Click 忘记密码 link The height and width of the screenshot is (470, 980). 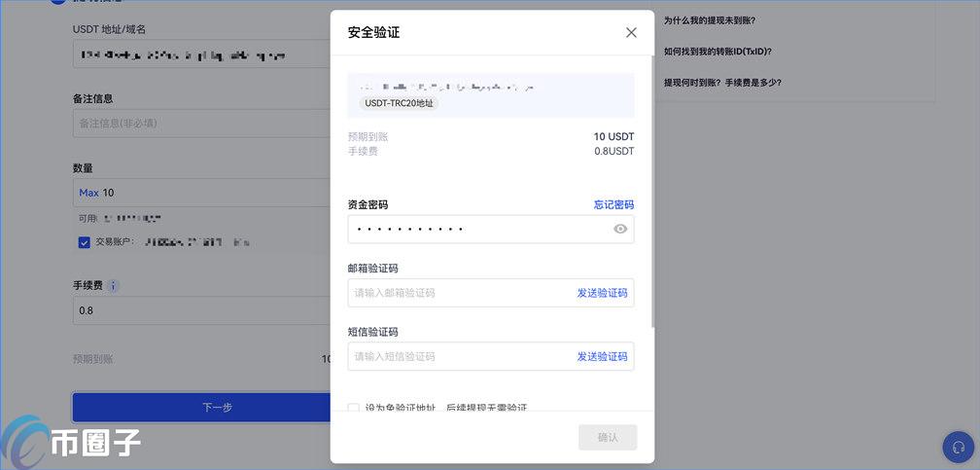[613, 204]
